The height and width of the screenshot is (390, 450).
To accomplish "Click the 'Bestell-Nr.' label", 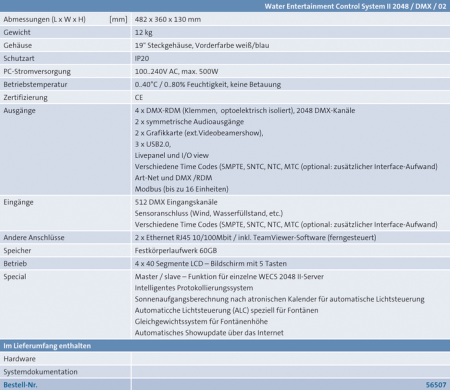I will (x=20, y=385).
